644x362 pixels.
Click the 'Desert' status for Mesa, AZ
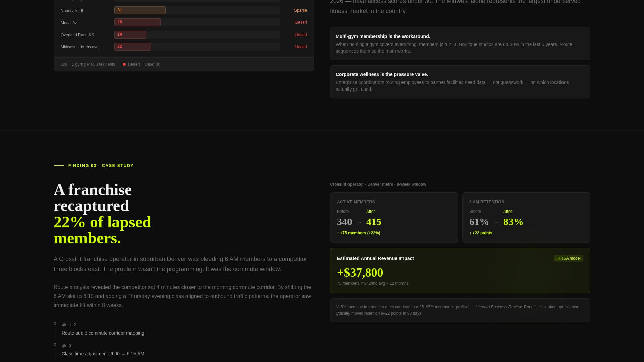pos(301,22)
